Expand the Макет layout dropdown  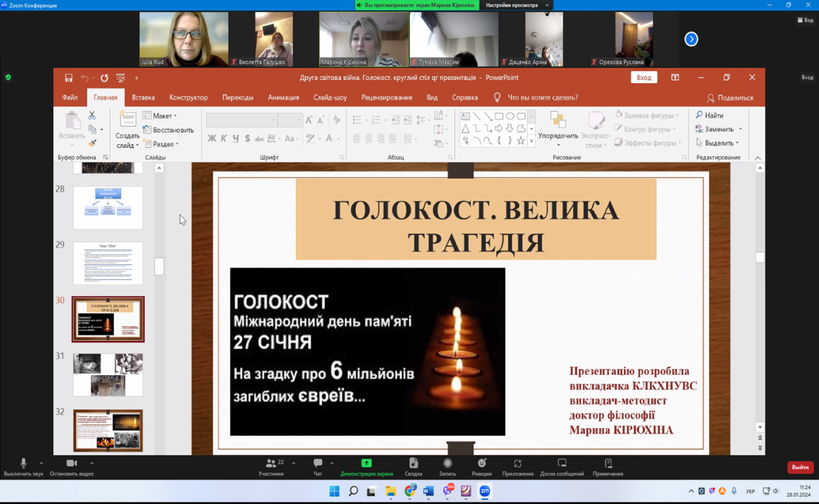[x=160, y=116]
